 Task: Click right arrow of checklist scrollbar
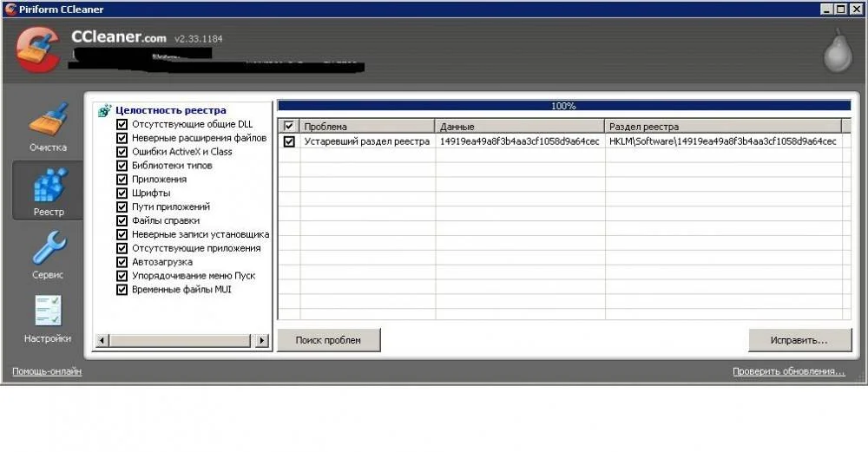(x=262, y=340)
